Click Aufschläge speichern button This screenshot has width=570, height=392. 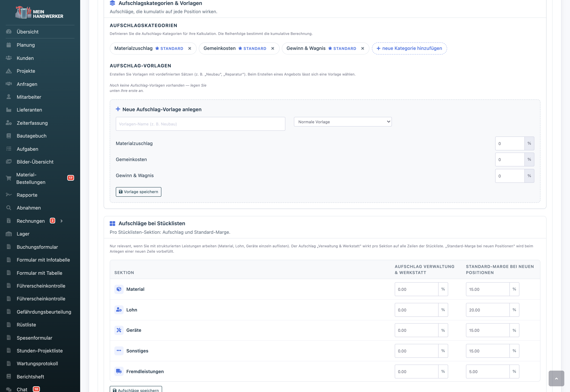136,389
